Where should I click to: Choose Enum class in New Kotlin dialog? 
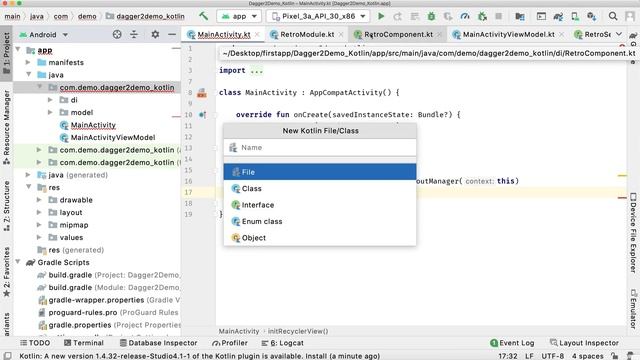tap(320, 221)
